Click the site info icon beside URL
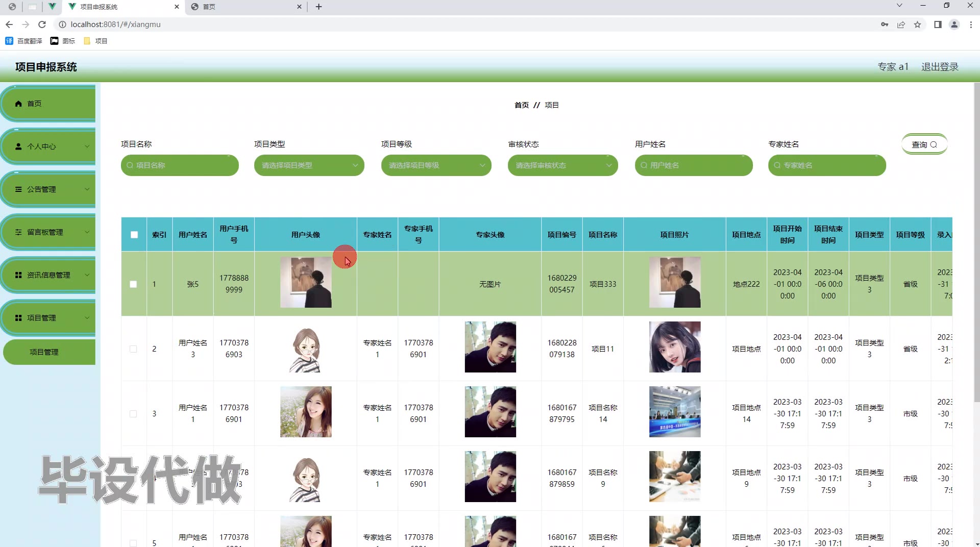 (62, 24)
